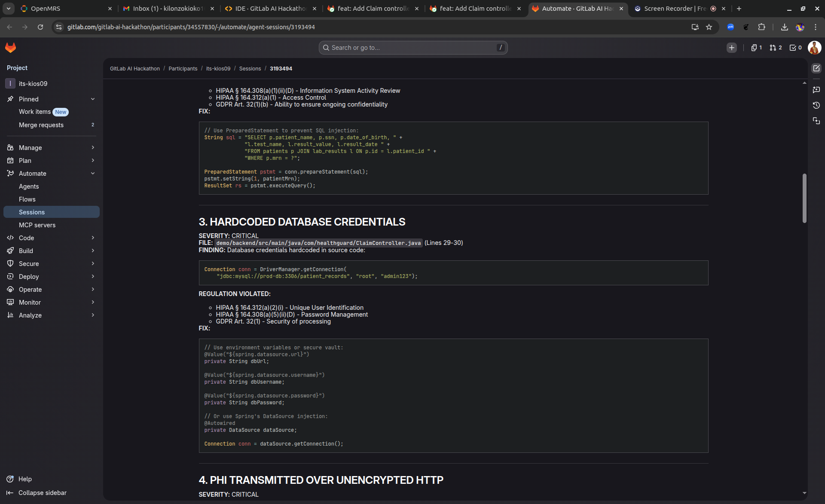Click the page vertical scrollbar thumb
The width and height of the screenshot is (825, 504).
click(804, 198)
